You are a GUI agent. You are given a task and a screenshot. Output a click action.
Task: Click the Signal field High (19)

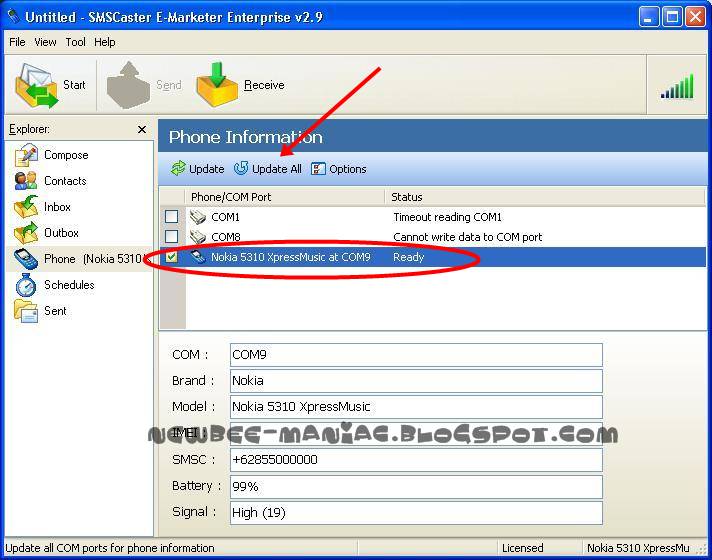416,513
